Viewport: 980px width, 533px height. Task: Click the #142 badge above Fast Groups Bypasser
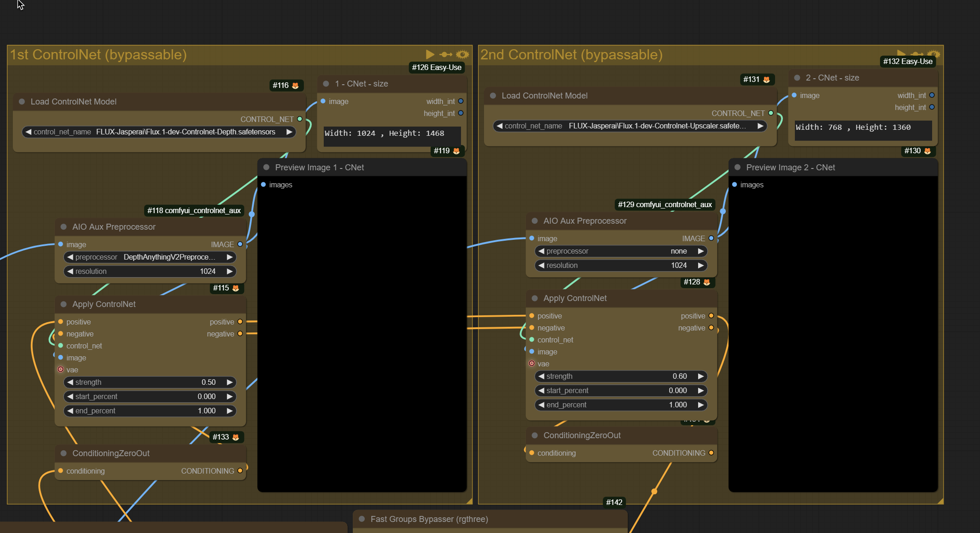point(614,502)
